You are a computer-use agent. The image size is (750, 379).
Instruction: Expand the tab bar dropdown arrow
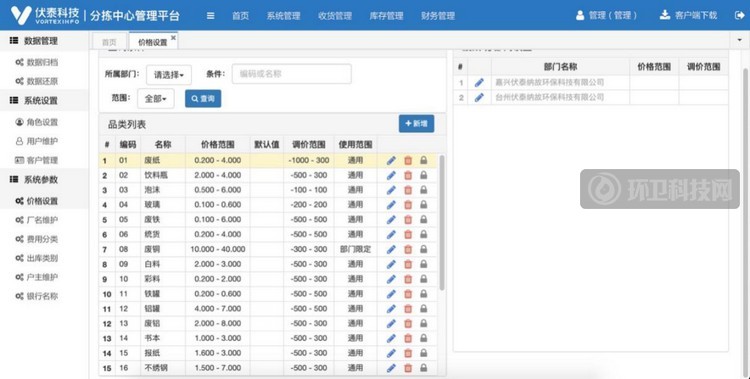[x=739, y=40]
